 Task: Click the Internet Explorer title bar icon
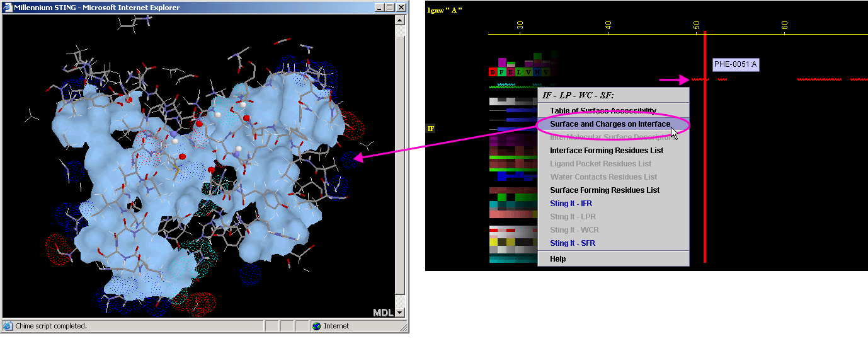[x=8, y=8]
